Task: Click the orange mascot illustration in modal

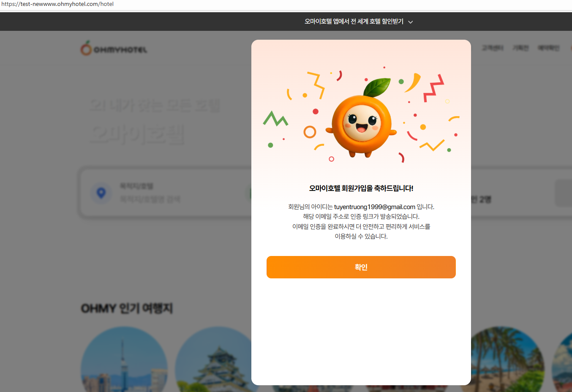Action: pos(361,118)
